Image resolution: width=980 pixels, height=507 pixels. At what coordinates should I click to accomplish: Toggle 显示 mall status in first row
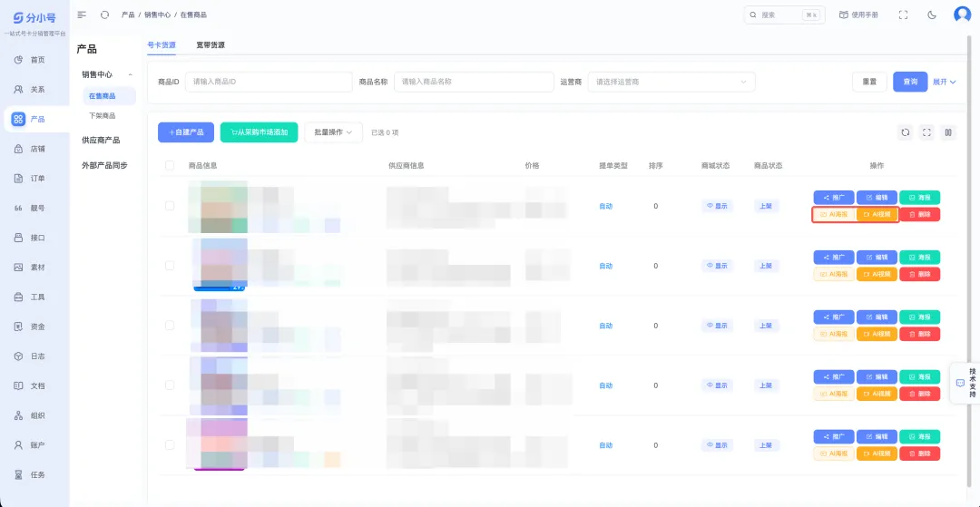point(717,206)
